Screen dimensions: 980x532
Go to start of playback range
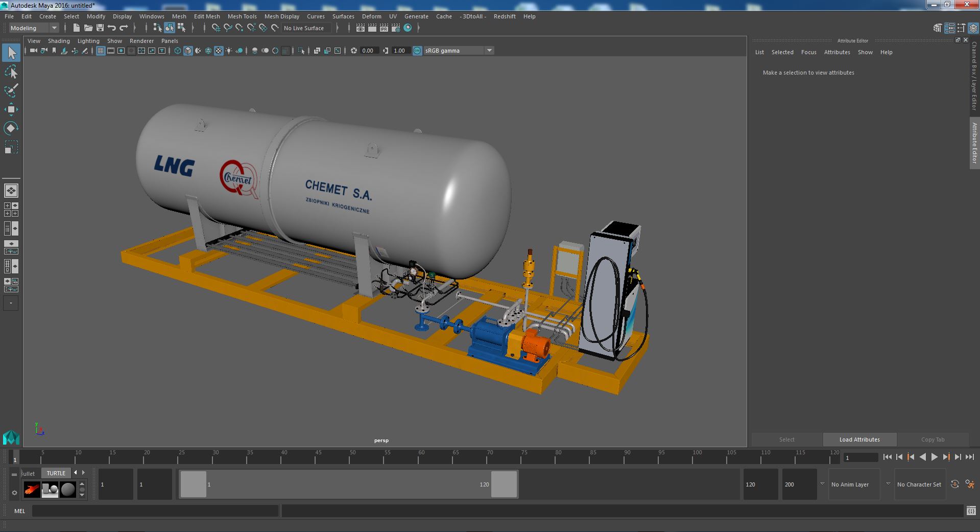(887, 457)
